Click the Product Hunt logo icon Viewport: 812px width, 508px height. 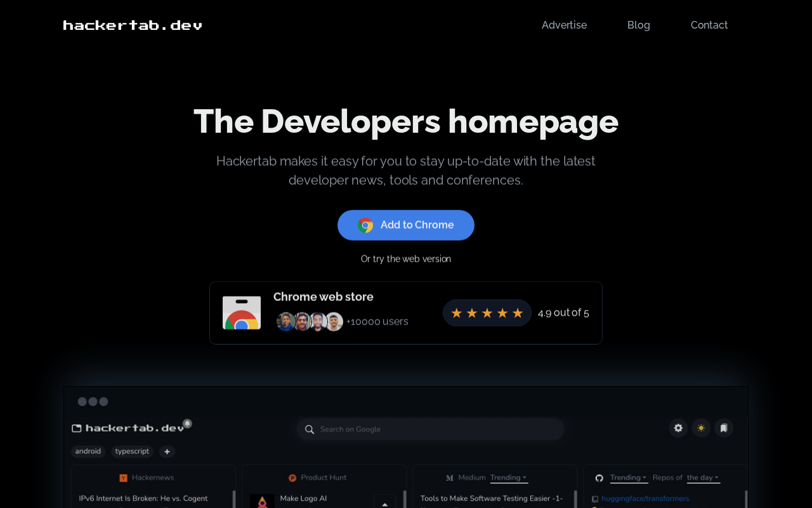tap(292, 478)
